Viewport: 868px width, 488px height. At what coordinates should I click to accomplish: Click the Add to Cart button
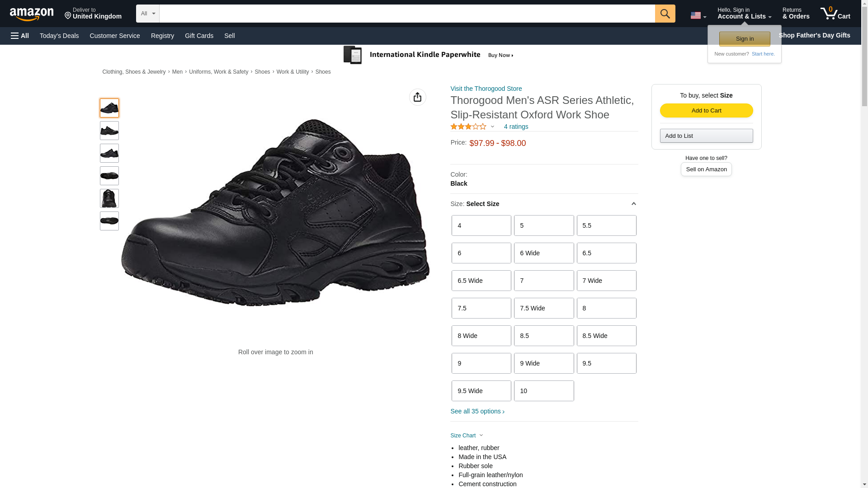pos(706,111)
